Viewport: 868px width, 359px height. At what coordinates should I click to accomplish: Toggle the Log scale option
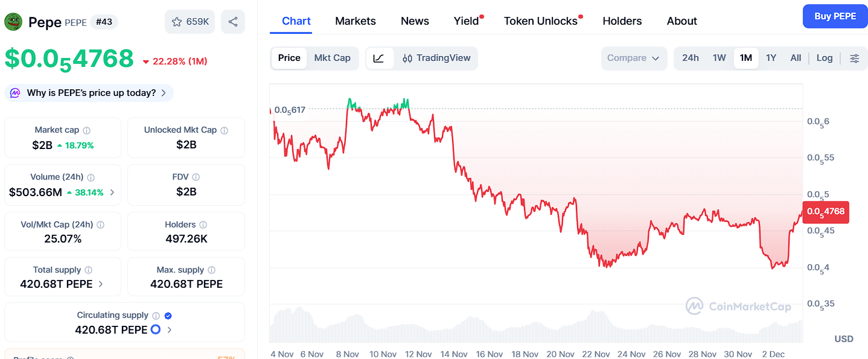[825, 58]
